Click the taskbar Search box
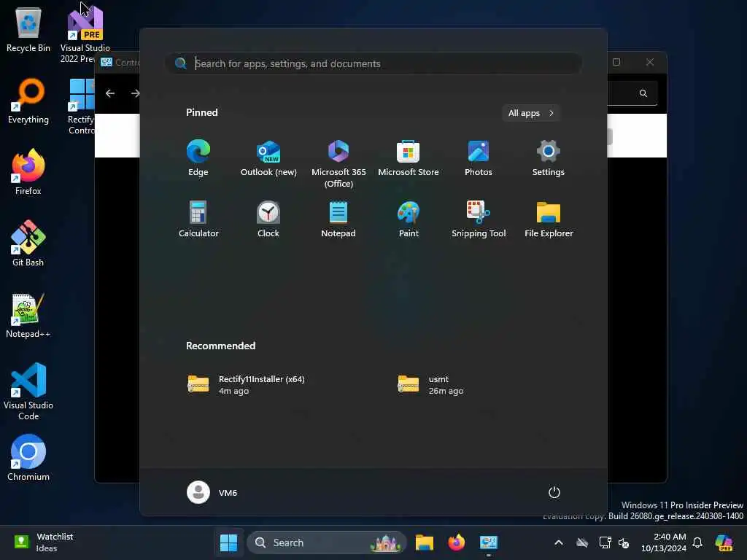747x560 pixels. [x=327, y=542]
